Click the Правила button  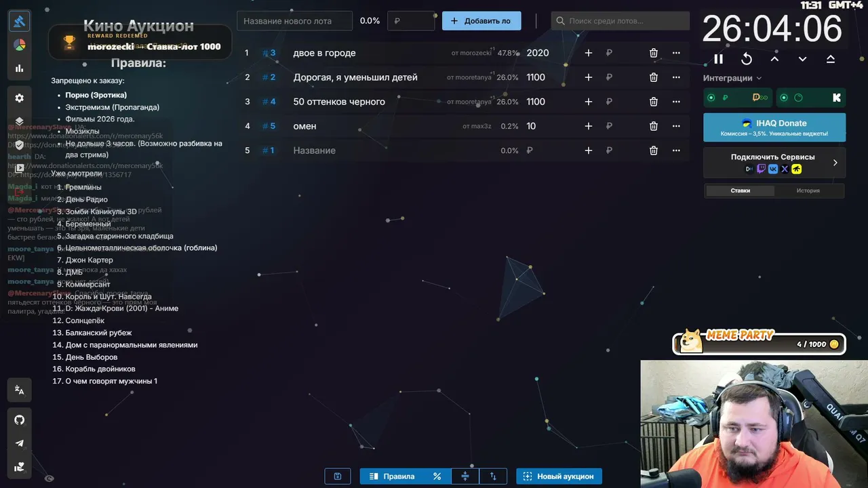coord(392,476)
